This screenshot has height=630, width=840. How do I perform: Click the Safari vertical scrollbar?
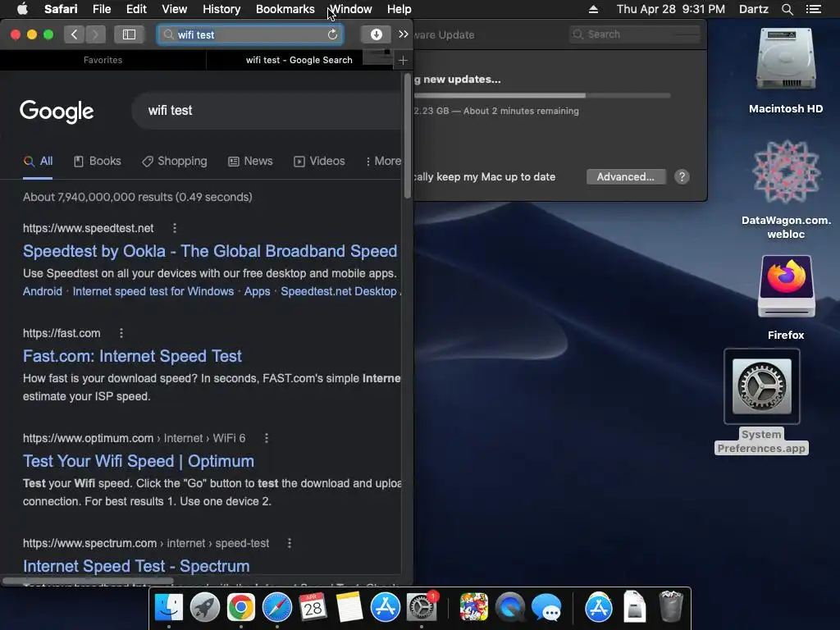(408, 137)
